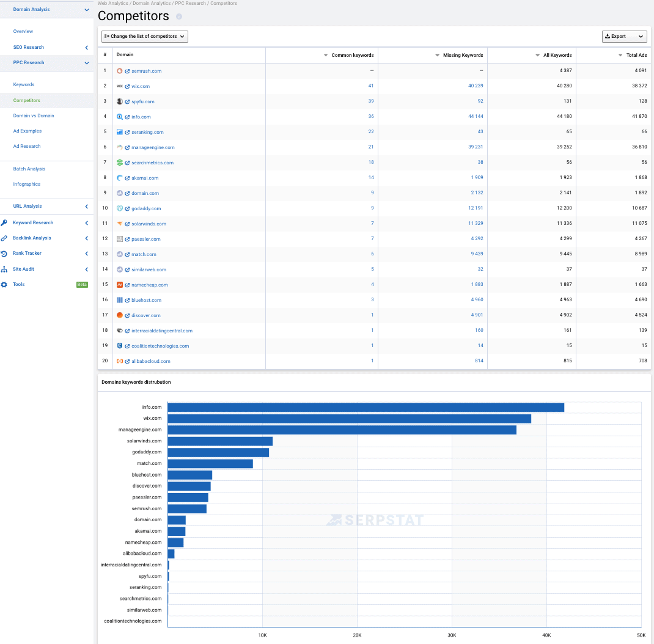Expand the Site Audit chevron

pos(87,269)
